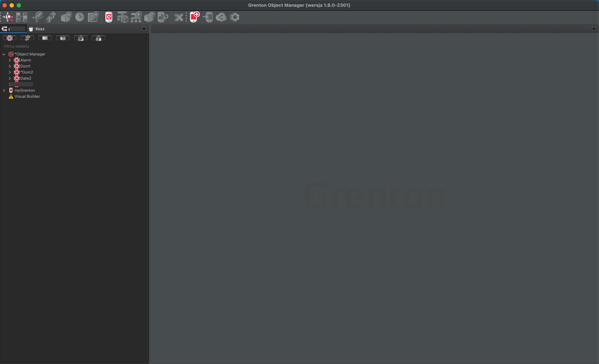Click the add object box-plus icon
This screenshot has width=599, height=364.
pos(66,17)
